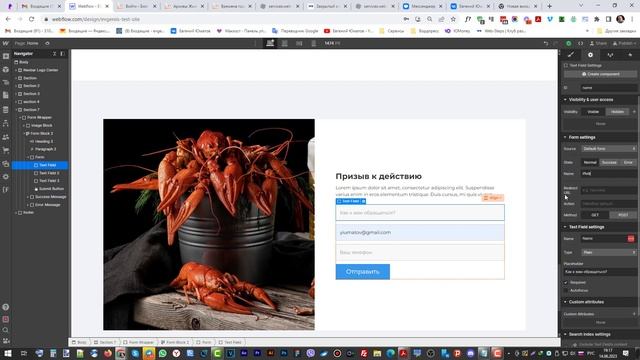This screenshot has height=360, width=640.
Task: Select Text Field 2 in Navigator
Action: tap(49, 173)
